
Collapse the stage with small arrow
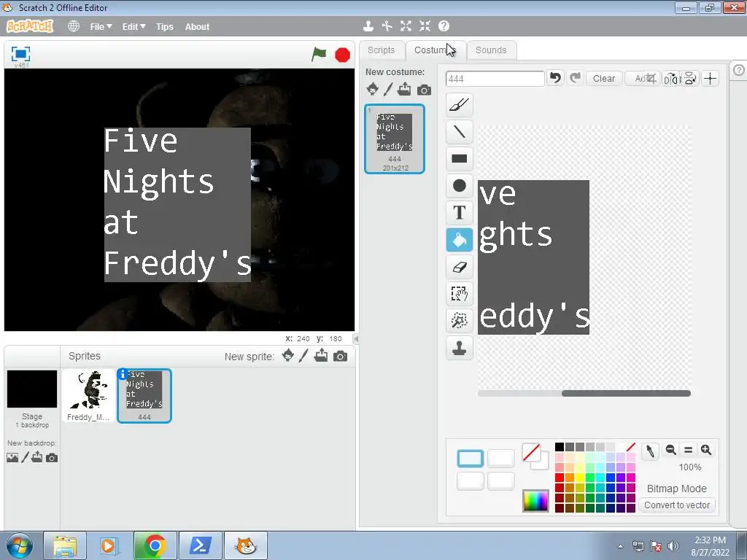(355, 338)
